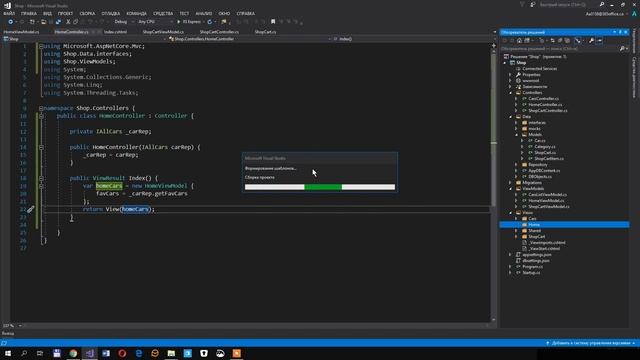Select HomeViewModel.cs under ViewModels
Image resolution: width=640 pixels, height=360 pixels.
(546, 200)
